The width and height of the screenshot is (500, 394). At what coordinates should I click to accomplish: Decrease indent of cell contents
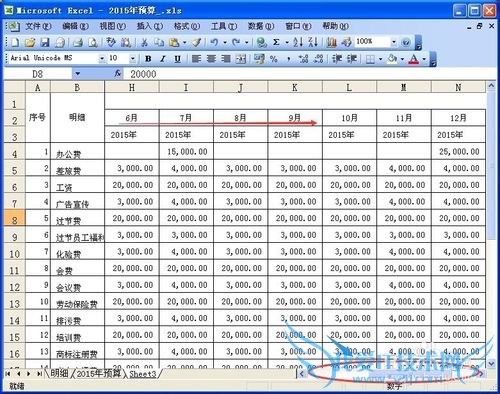pos(337,59)
